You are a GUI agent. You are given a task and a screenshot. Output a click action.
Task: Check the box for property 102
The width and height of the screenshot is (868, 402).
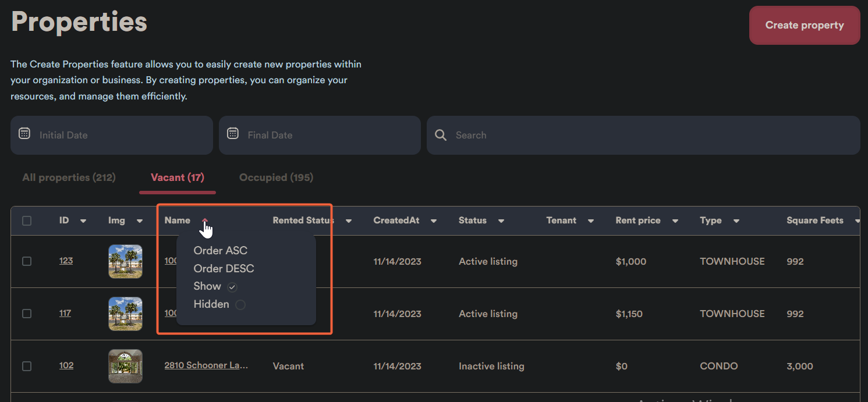point(27,366)
